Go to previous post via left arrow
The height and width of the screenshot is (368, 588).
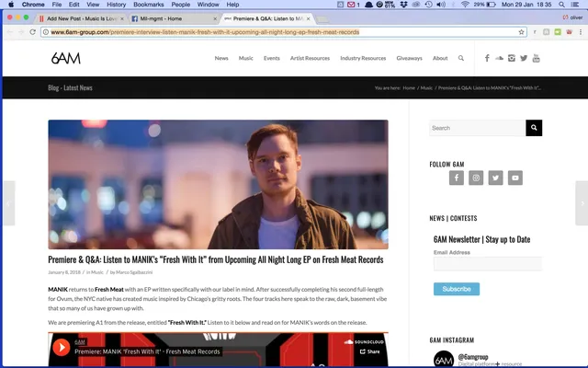click(8, 203)
